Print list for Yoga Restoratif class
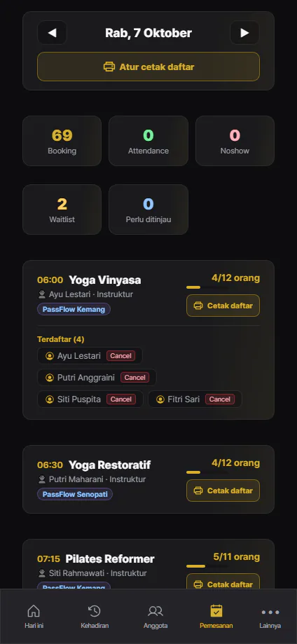The image size is (297, 644). click(223, 491)
